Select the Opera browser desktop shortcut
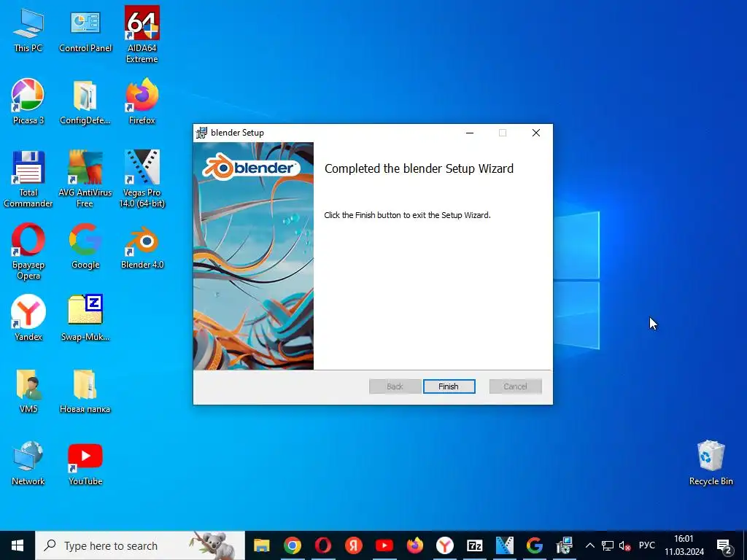Screen dimensions: 747x560 tap(28, 252)
